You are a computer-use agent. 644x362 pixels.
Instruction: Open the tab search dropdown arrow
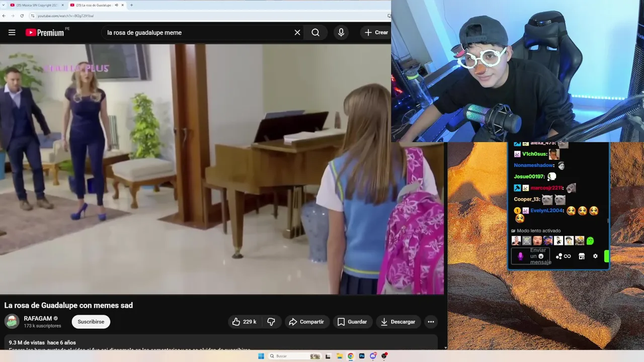coord(4,5)
